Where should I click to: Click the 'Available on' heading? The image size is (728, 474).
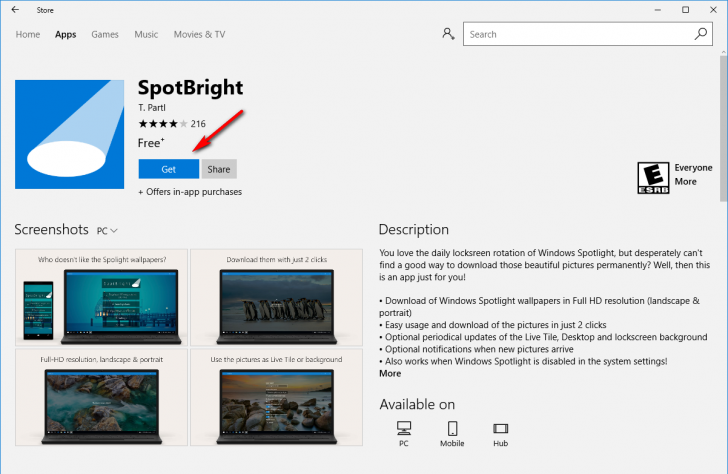(x=417, y=404)
